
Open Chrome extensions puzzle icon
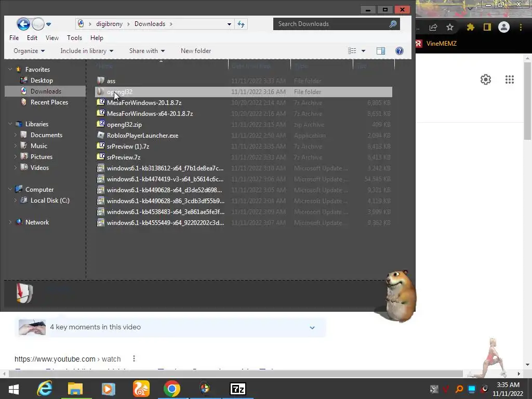tap(470, 27)
